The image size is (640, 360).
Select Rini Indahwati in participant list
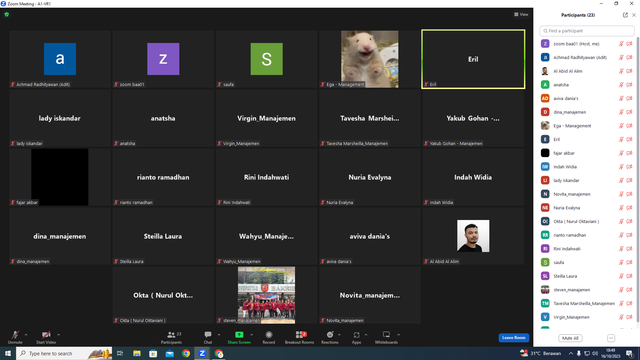click(587, 249)
